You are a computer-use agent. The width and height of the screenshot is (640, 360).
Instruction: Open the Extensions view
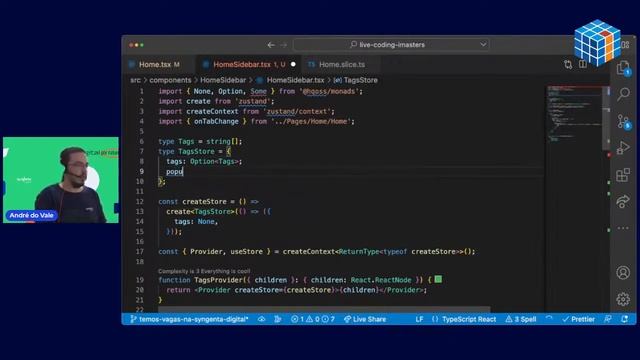623,175
